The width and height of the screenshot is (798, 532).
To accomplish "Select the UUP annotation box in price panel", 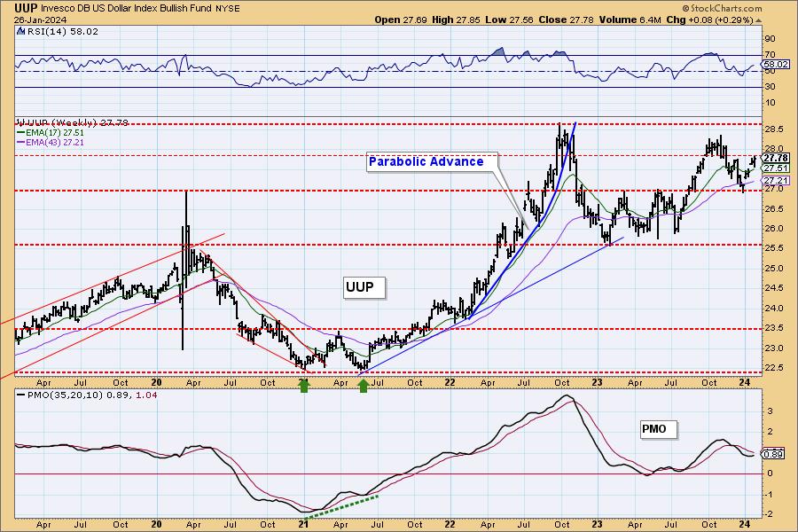I will point(364,287).
